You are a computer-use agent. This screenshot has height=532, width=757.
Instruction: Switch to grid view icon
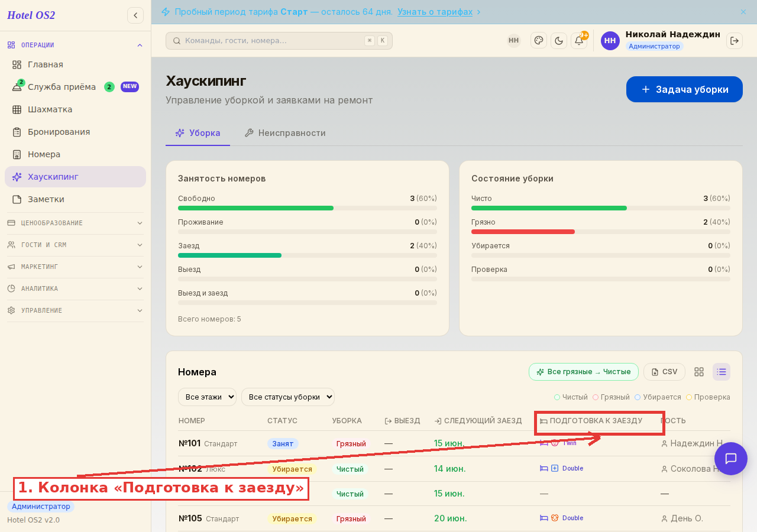(699, 372)
